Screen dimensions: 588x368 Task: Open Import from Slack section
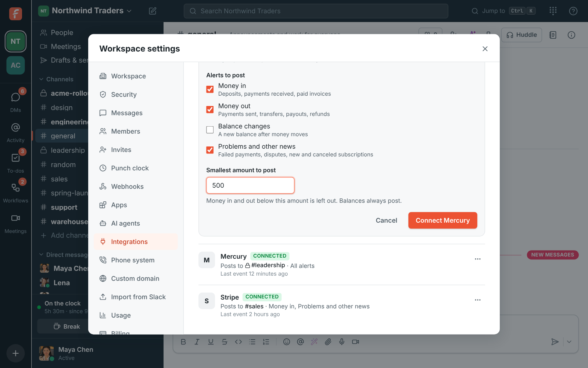136,297
